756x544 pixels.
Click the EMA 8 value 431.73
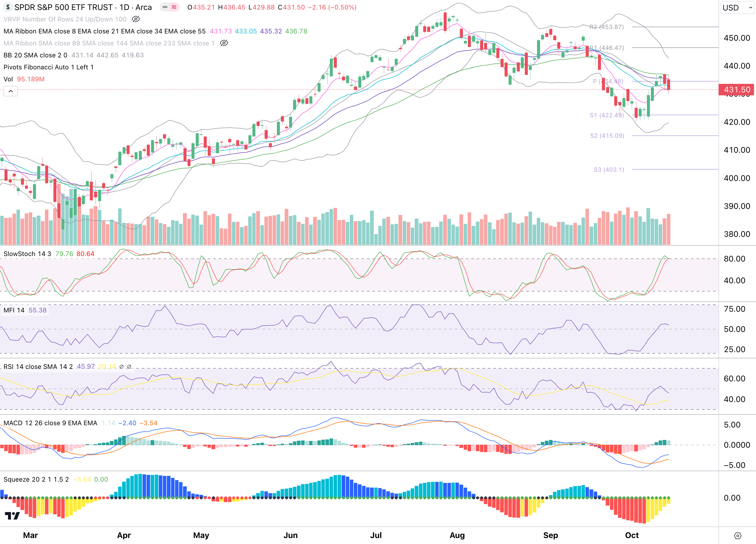click(221, 31)
